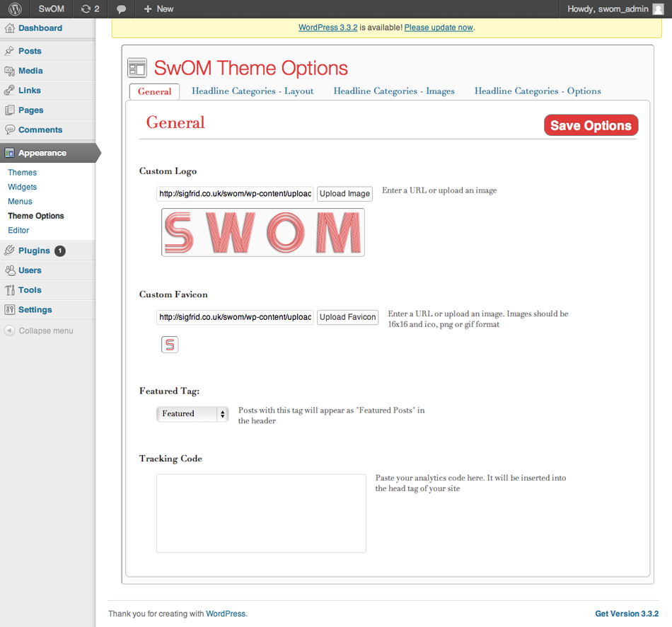
Task: Click the plus New icon
Action: click(148, 9)
